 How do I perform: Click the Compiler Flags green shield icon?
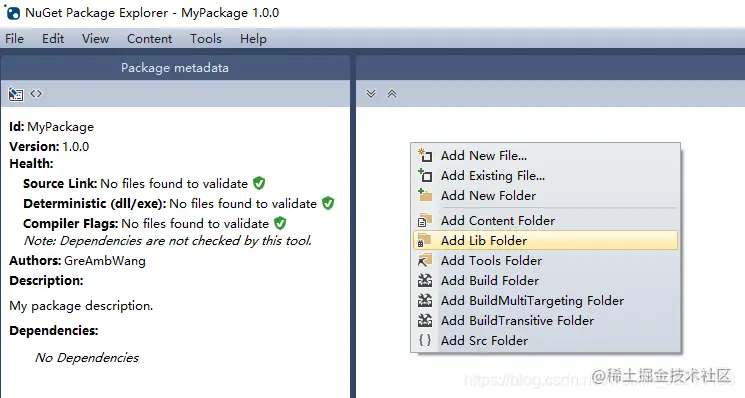280,223
